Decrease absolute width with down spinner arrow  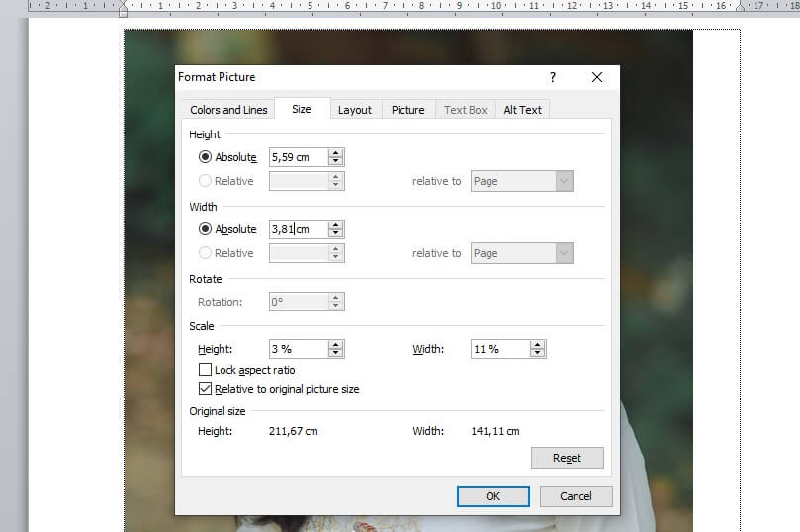tap(335, 233)
